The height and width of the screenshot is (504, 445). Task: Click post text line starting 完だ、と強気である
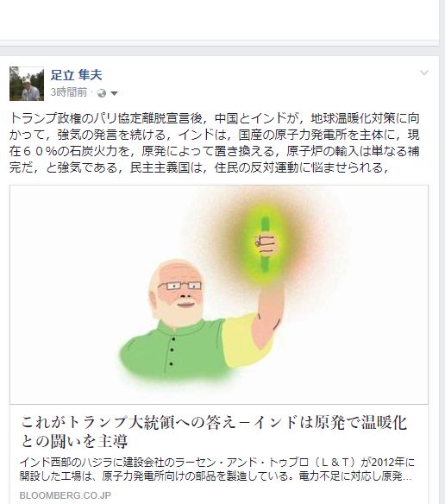(199, 167)
